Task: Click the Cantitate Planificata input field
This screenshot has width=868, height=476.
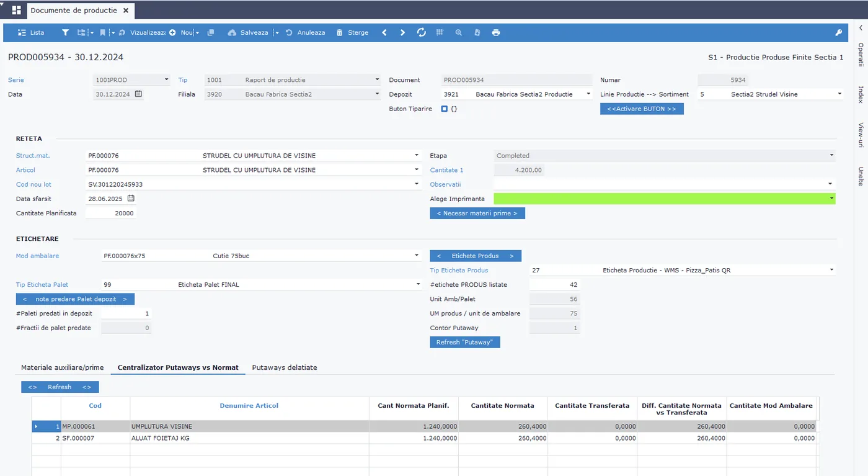Action: pyautogui.click(x=110, y=213)
